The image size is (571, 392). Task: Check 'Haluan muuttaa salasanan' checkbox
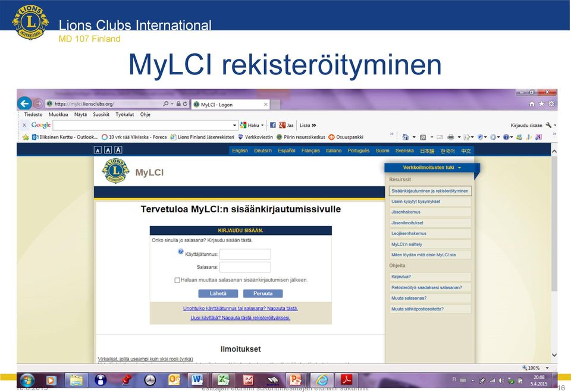coord(177,280)
